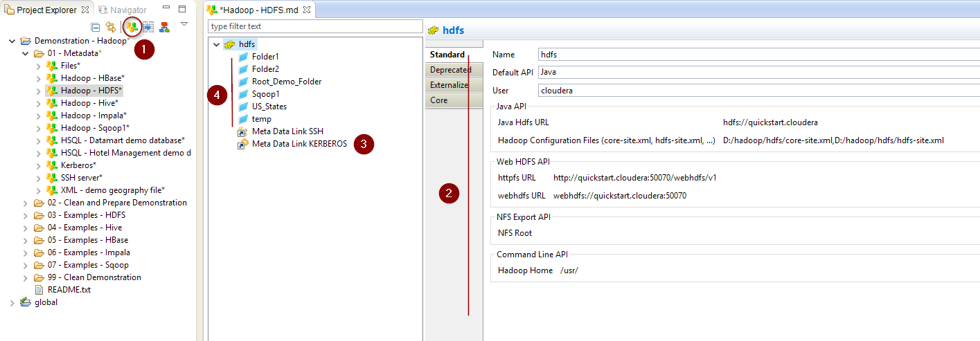Expand the Hadoop - Hive node

(x=38, y=103)
